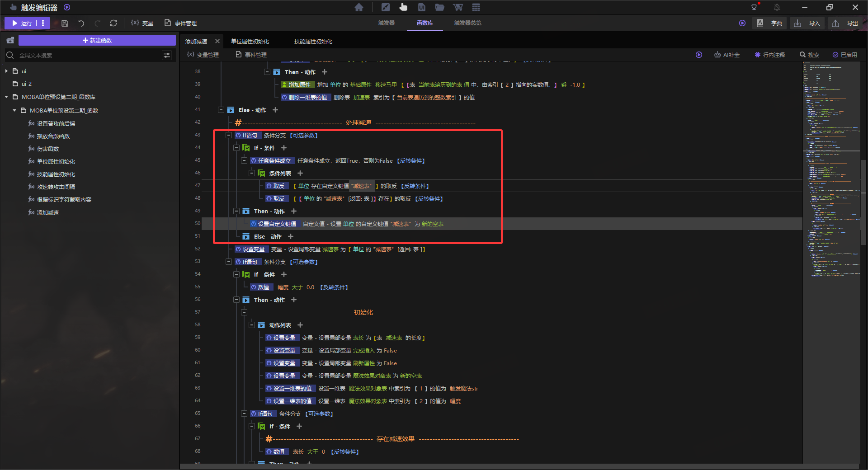Image resolution: width=868 pixels, height=470 pixels.
Task: Click the home icon in title bar
Action: coord(359,7)
